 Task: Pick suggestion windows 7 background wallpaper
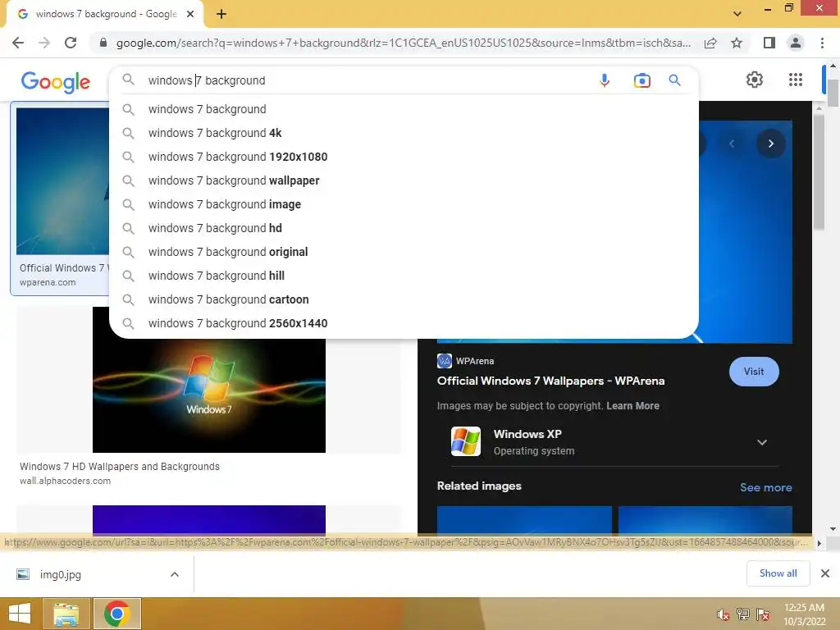(404, 180)
